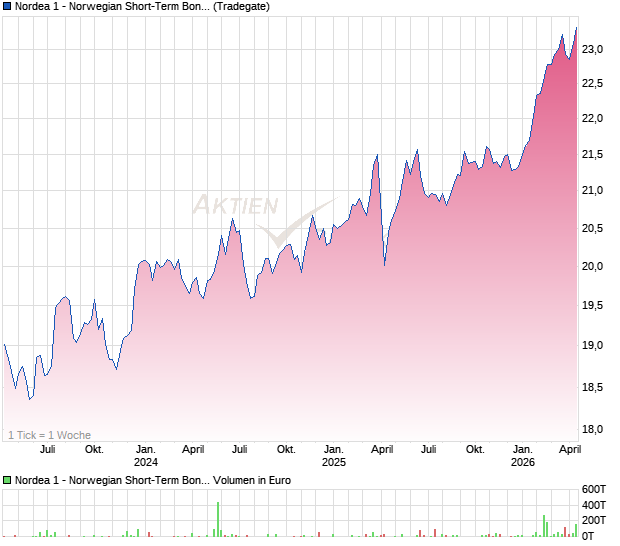Click the '20,0' price axis label
This screenshot has width=620, height=546.
point(592,266)
